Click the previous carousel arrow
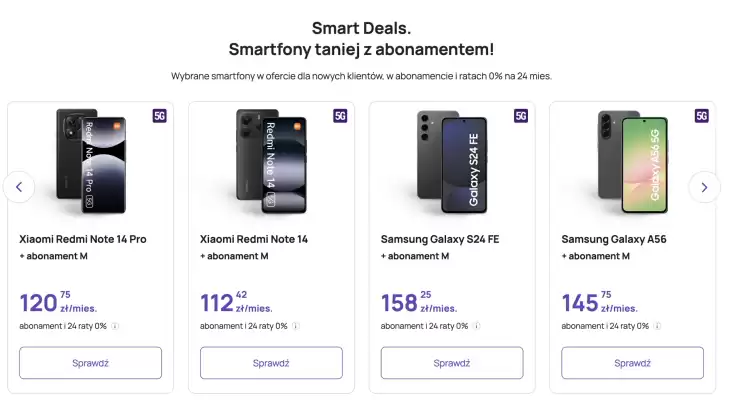729x400 pixels. 19,187
